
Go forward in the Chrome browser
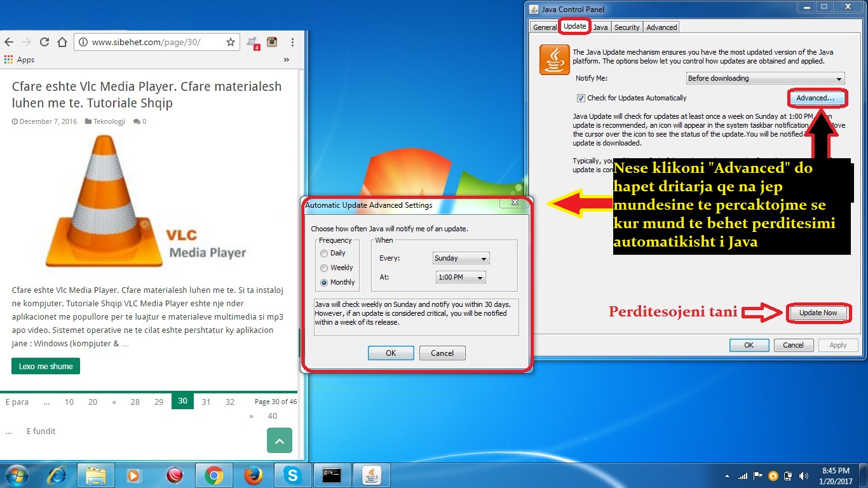[x=27, y=42]
